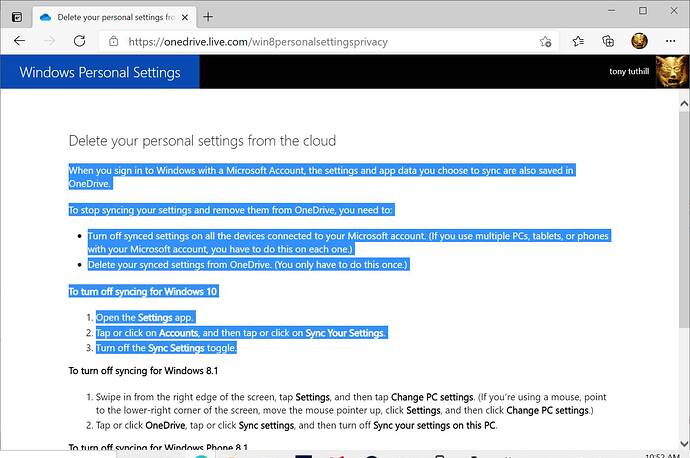The height and width of the screenshot is (458, 690).
Task: Select the 'Delete your personal settings' tab
Action: [x=115, y=18]
